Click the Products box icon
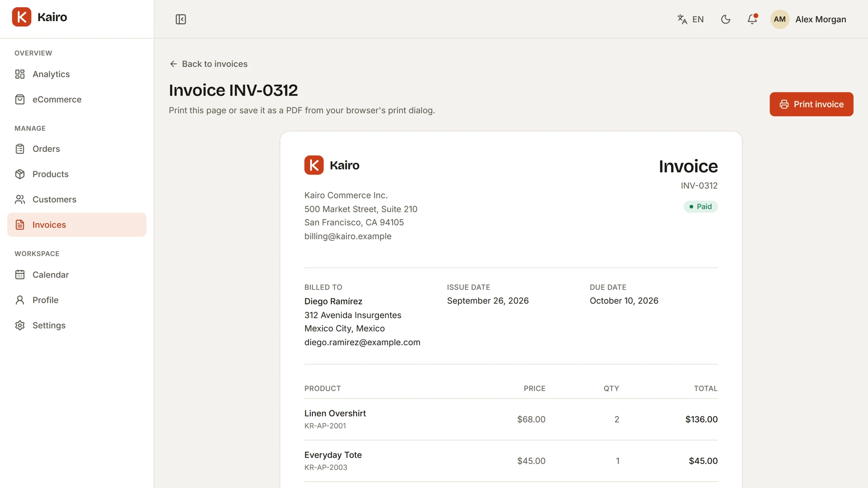This screenshot has width=868, height=488. pos(20,174)
